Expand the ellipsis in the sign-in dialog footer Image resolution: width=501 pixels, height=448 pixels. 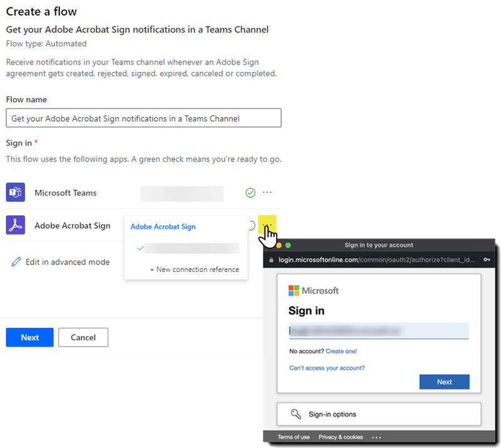point(376,437)
